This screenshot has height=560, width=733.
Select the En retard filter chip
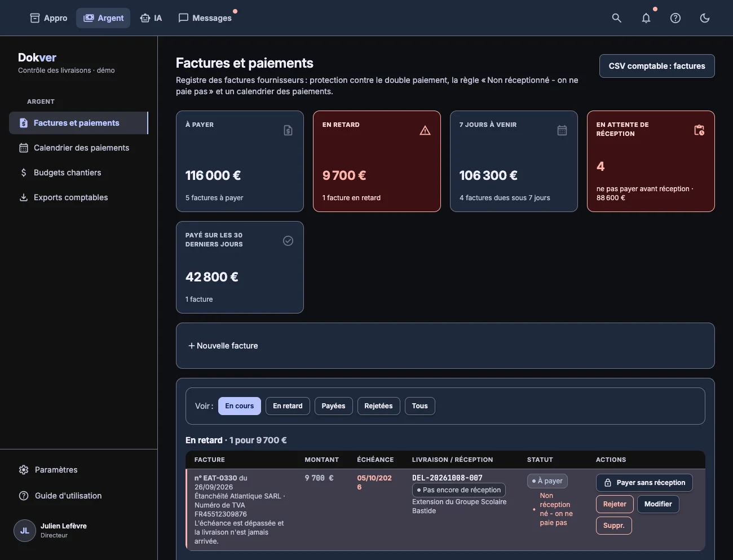[288, 406]
